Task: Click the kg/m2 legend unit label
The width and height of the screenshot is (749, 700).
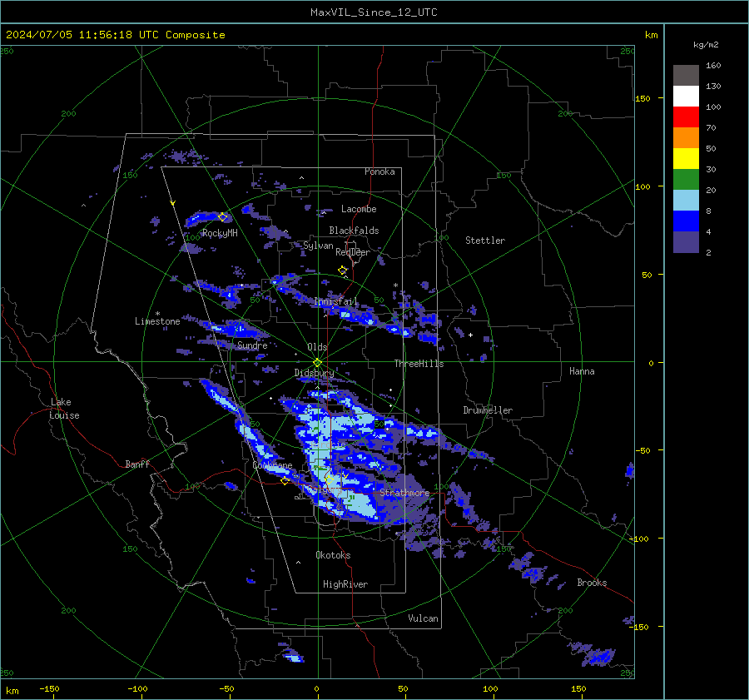Action: pos(706,44)
